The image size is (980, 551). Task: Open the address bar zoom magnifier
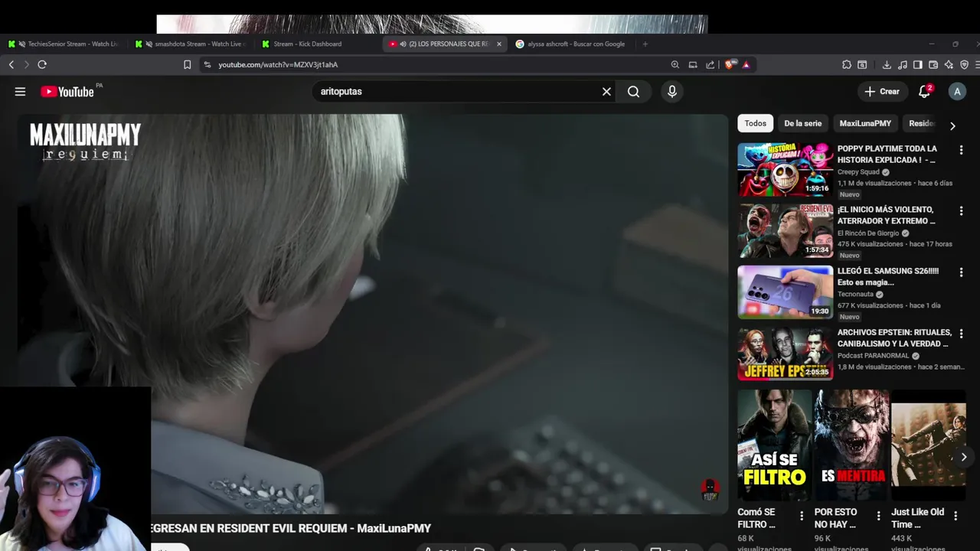[675, 65]
